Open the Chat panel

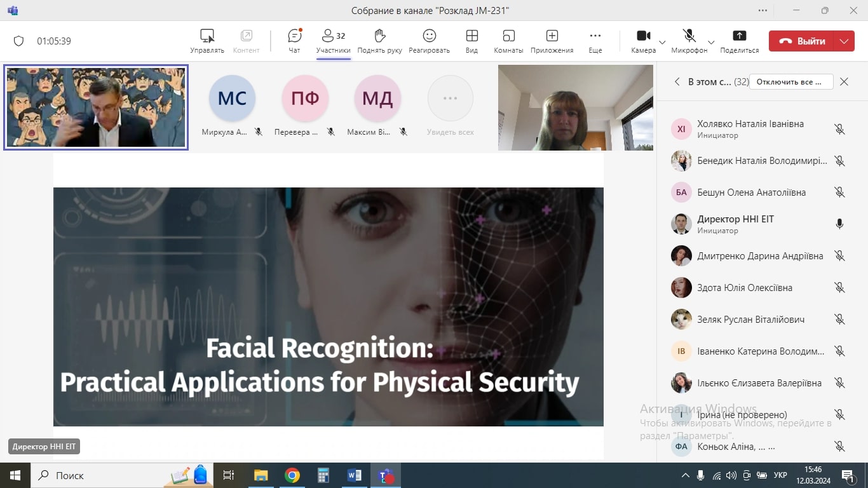coord(294,41)
